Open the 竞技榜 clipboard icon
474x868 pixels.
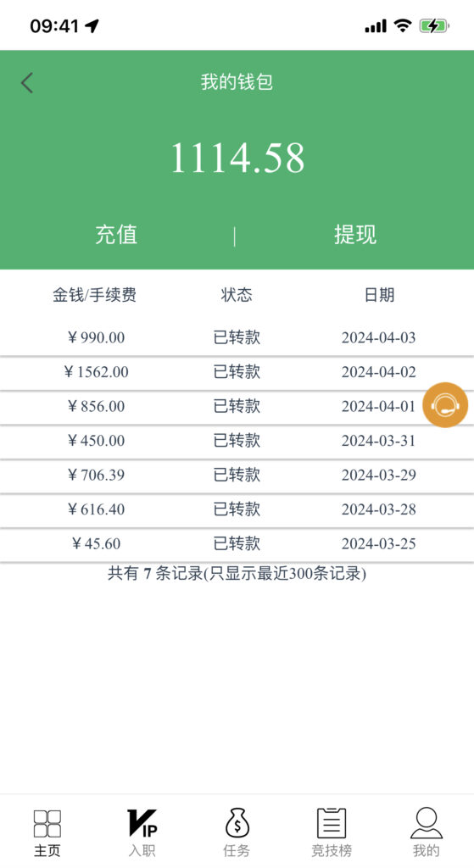(332, 822)
